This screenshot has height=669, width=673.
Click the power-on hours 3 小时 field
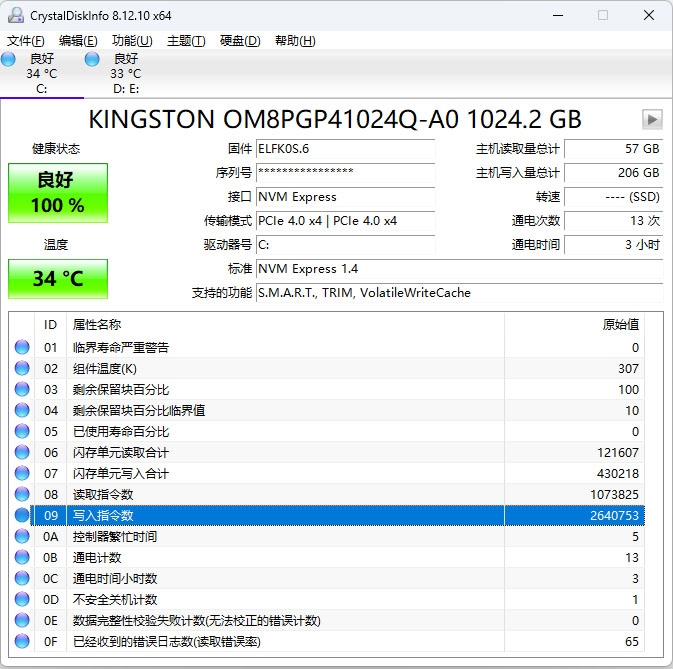click(x=614, y=245)
